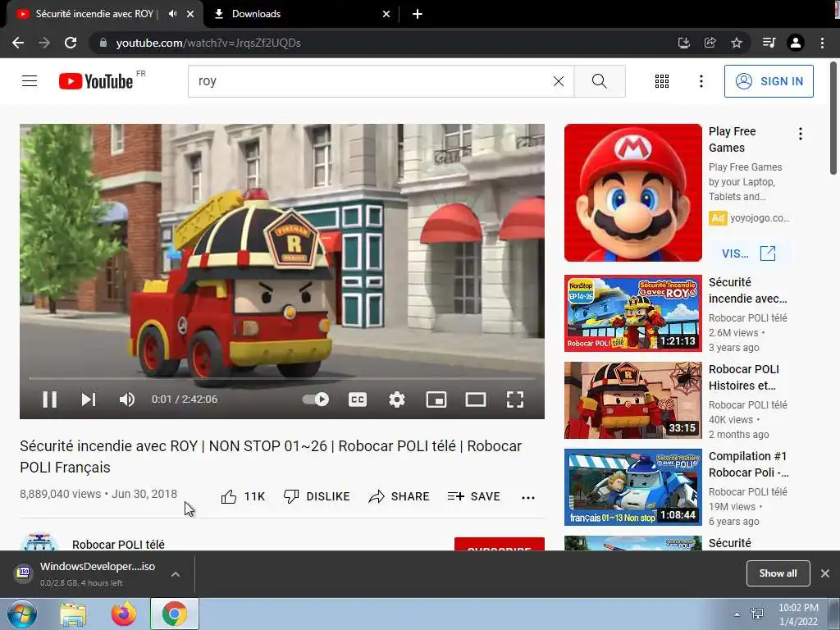Bookmark this page with star
Image resolution: width=840 pixels, height=630 pixels.
pos(737,43)
